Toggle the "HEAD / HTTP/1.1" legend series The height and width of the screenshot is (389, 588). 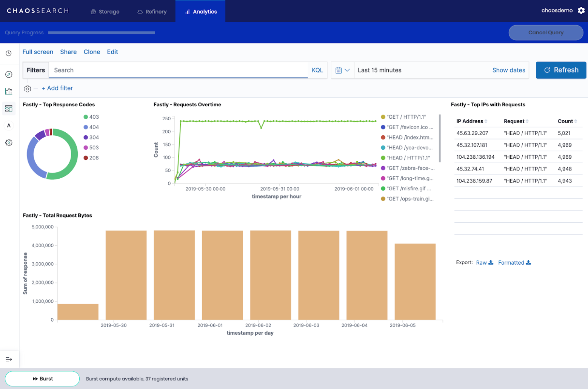(408, 158)
